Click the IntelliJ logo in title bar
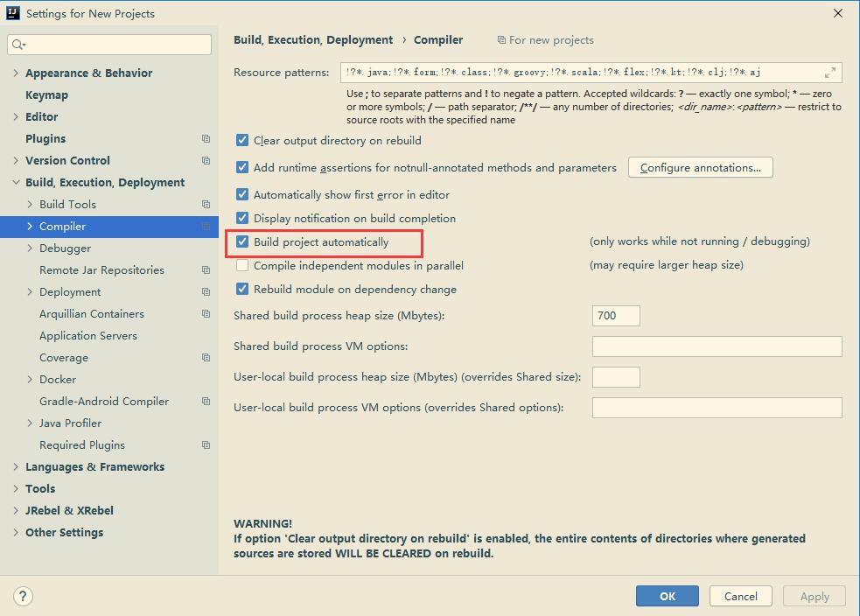 [x=12, y=13]
